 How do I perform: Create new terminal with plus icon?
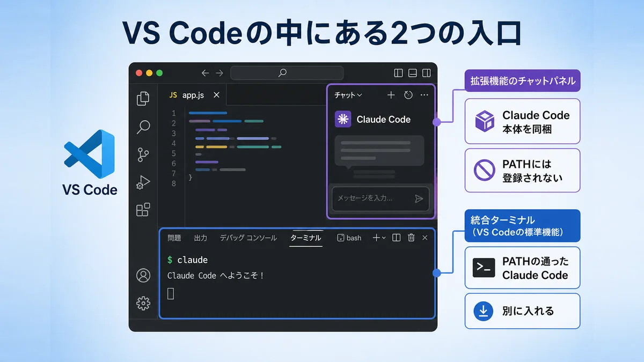point(376,238)
